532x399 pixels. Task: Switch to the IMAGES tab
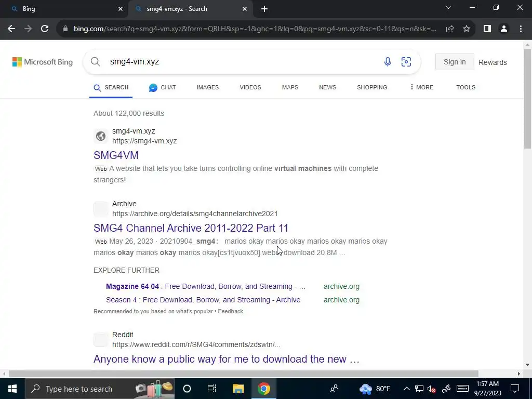(207, 87)
